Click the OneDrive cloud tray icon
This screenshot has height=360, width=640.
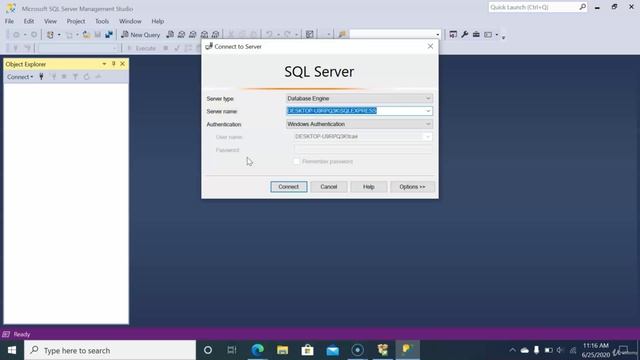pos(524,350)
